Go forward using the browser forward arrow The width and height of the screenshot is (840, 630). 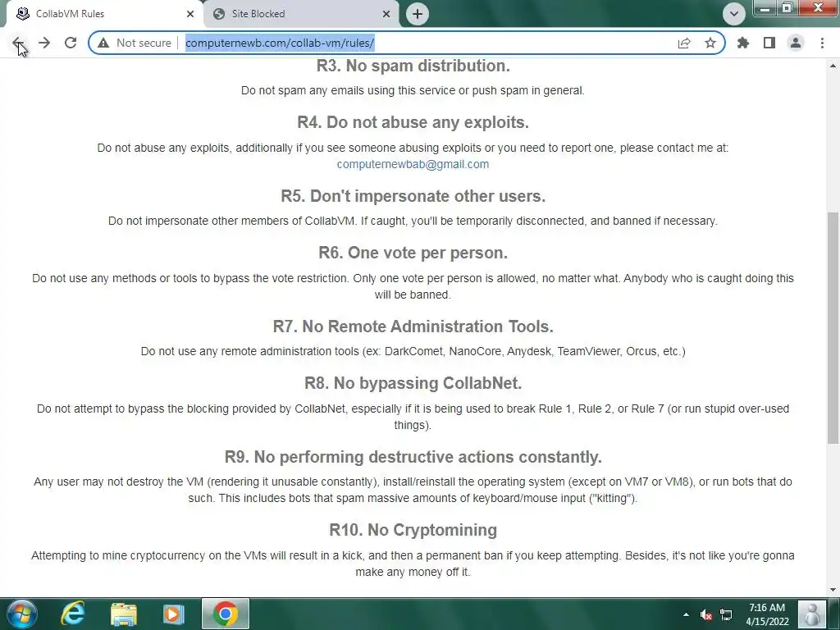pyautogui.click(x=44, y=43)
